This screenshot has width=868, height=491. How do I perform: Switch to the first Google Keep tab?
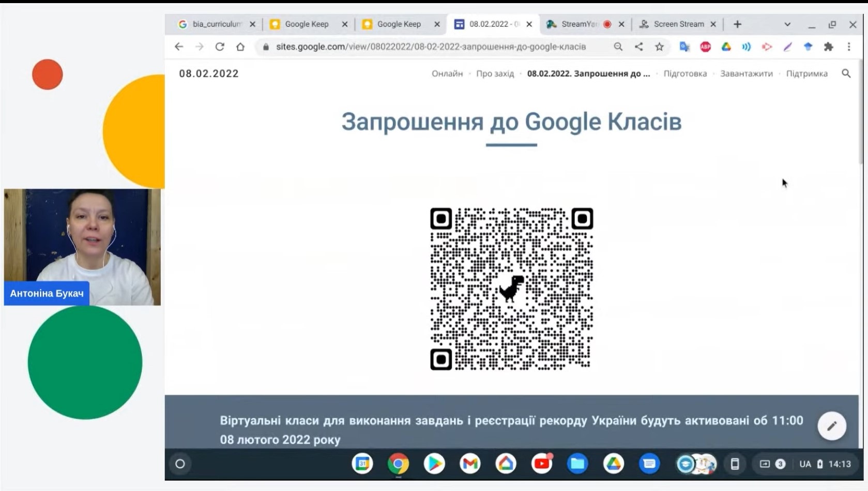pyautogui.click(x=306, y=24)
